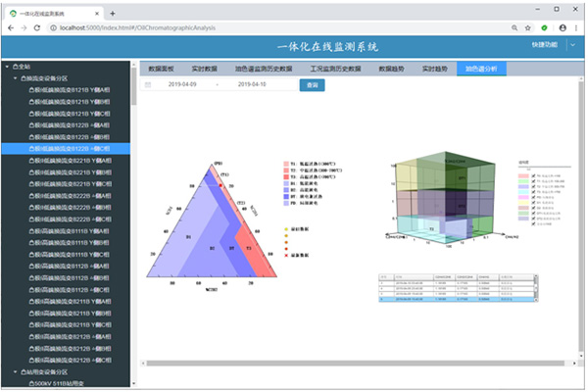The image size is (588, 392).
Task: Open a new browser tab with plus icon
Action: [113, 12]
